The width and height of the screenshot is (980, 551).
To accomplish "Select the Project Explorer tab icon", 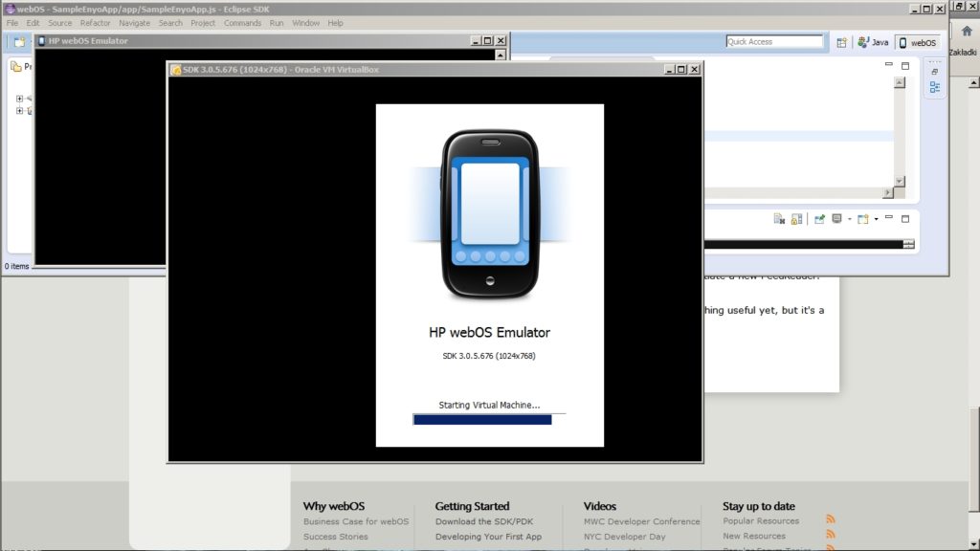I will pyautogui.click(x=15, y=66).
